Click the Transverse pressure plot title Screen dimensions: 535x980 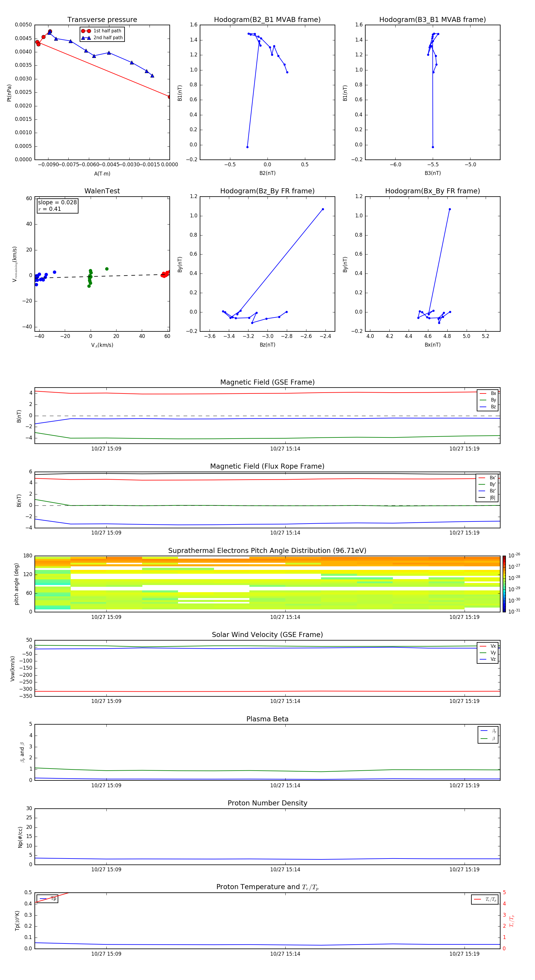coord(102,20)
